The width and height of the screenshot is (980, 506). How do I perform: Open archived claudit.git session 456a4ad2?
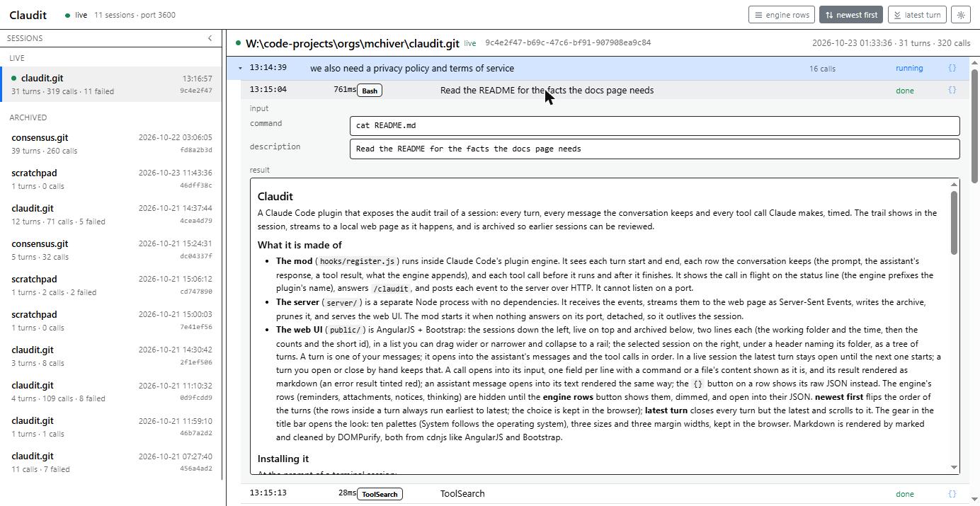(x=111, y=462)
